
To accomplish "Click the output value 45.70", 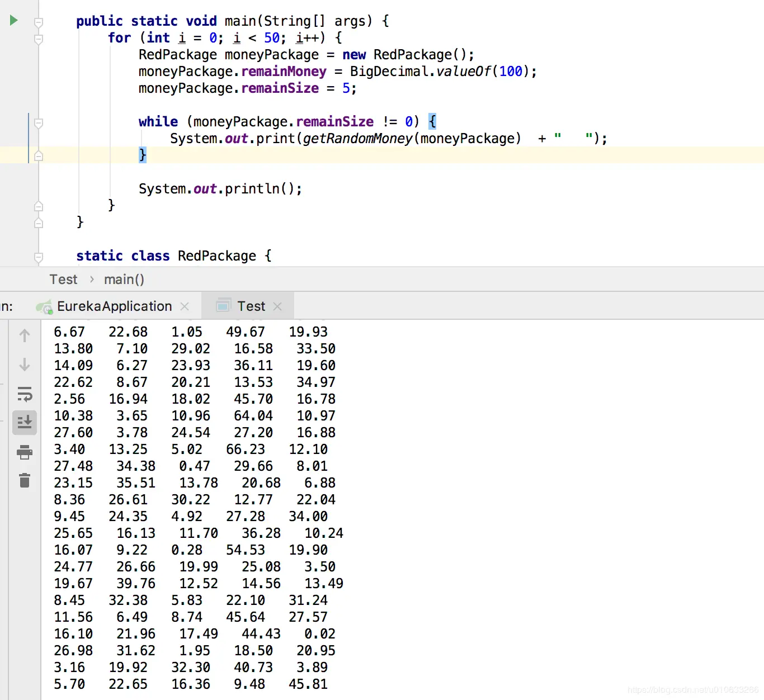I will [253, 399].
